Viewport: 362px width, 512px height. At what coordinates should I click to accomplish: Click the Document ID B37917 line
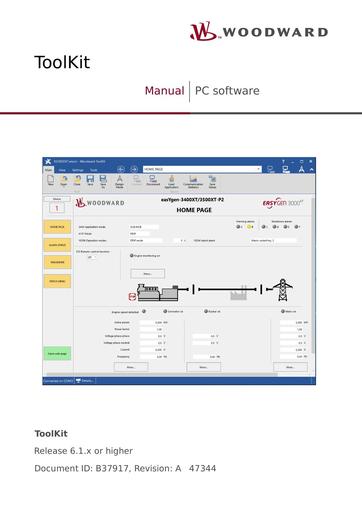[125, 468]
